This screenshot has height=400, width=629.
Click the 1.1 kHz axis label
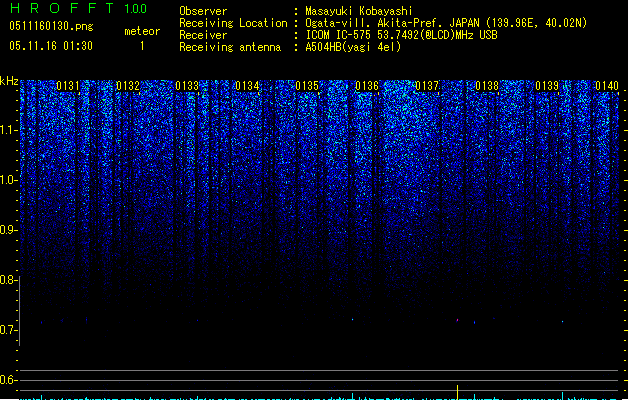[x=8, y=130]
